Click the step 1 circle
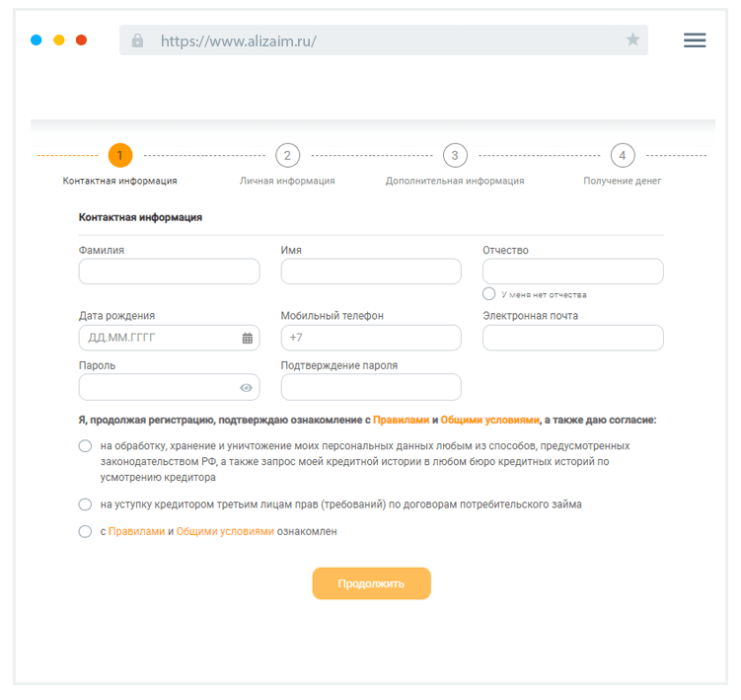Image resolution: width=741 pixels, height=700 pixels. pos(119,155)
